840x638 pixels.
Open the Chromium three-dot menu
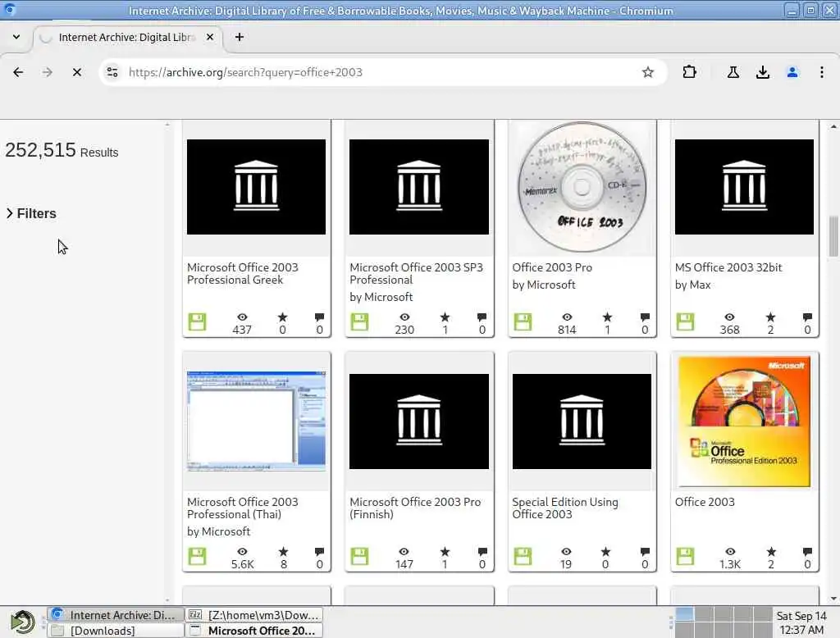(821, 72)
